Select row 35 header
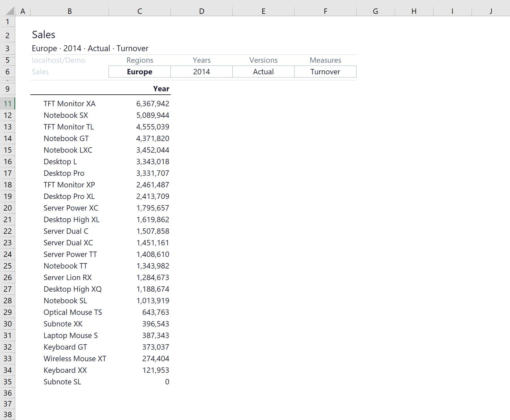The height and width of the screenshot is (420, 510). coord(8,382)
